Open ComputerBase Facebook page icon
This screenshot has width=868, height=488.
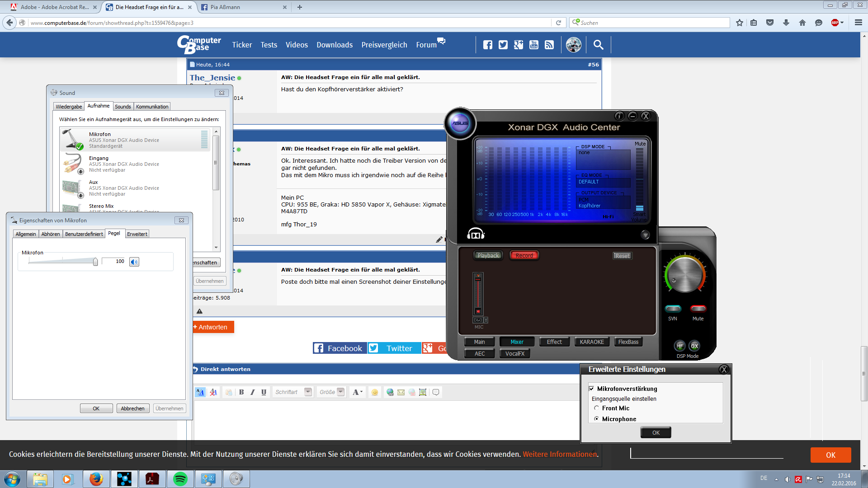pyautogui.click(x=487, y=45)
